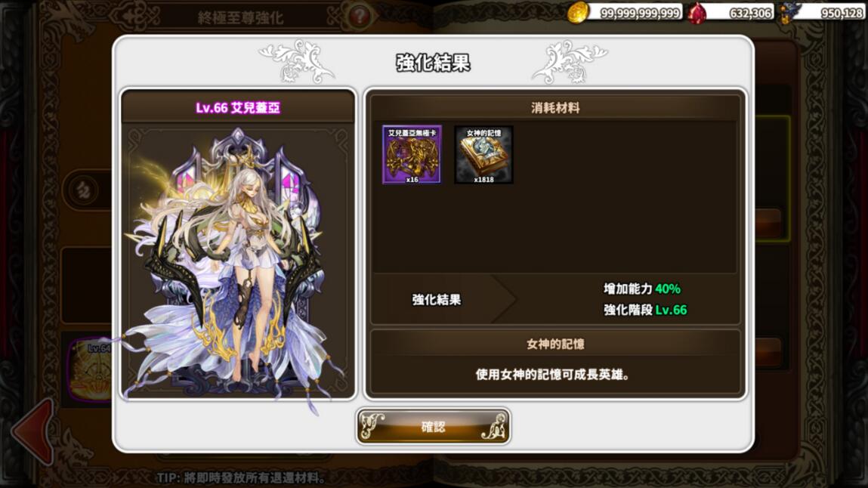
Task: Tap the red ruby gem icon
Action: point(697,13)
